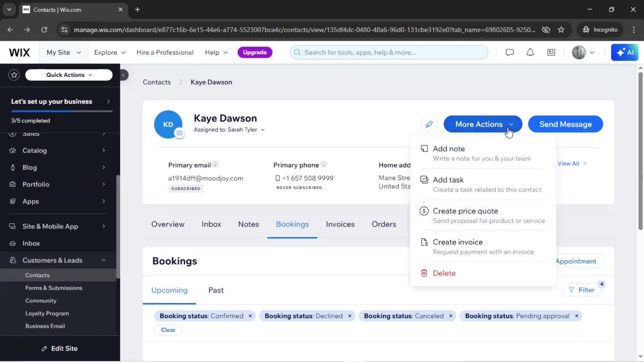Remove the Booking status Pending approval filter
Screen dimensions: 644x362
[x=577, y=316]
